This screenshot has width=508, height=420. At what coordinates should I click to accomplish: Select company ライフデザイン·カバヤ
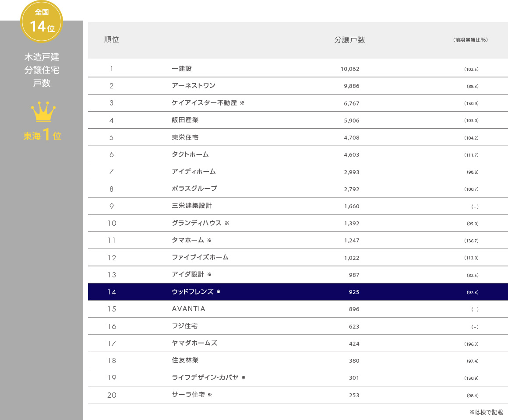click(205, 378)
